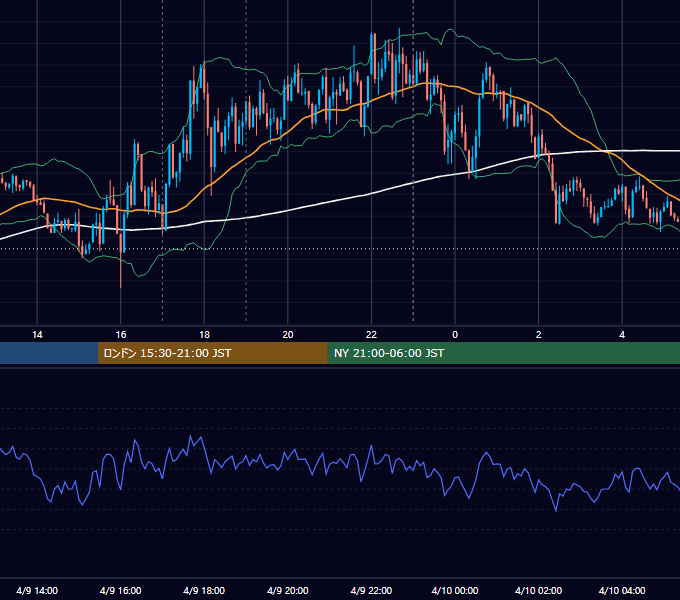The height and width of the screenshot is (600, 680).
Task: Click the 4/10 04:00 date label
Action: click(x=622, y=590)
